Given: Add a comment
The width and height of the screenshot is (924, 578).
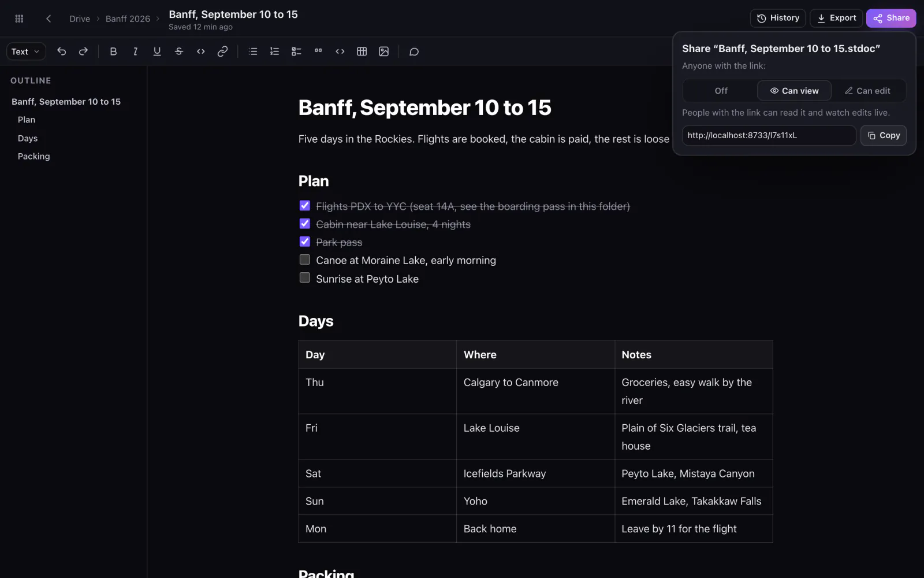Looking at the screenshot, I should [414, 51].
